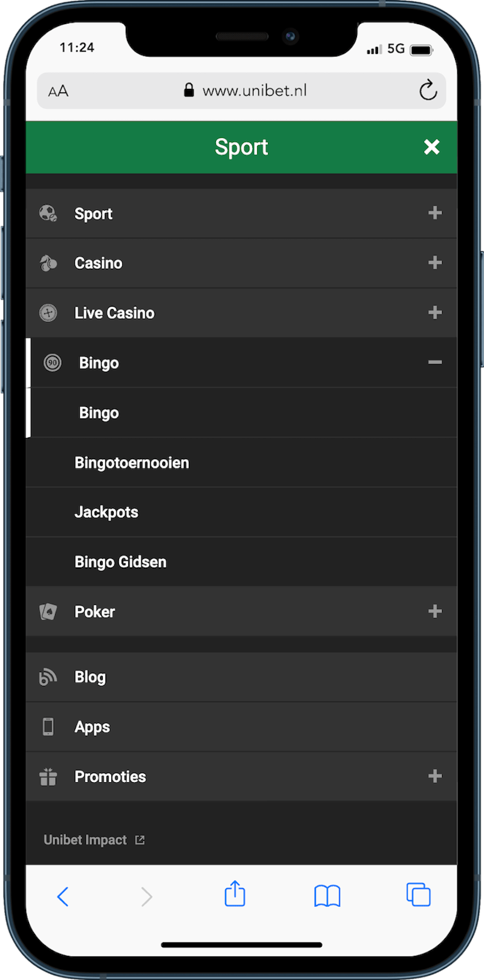Open the Bingotoernooien submenu item
The width and height of the screenshot is (484, 980).
(x=132, y=463)
